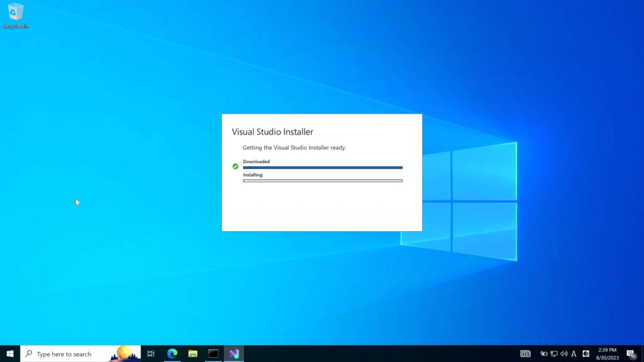Click the Visual Studio Installer title
Screen dimensions: 644x362
[272, 132]
